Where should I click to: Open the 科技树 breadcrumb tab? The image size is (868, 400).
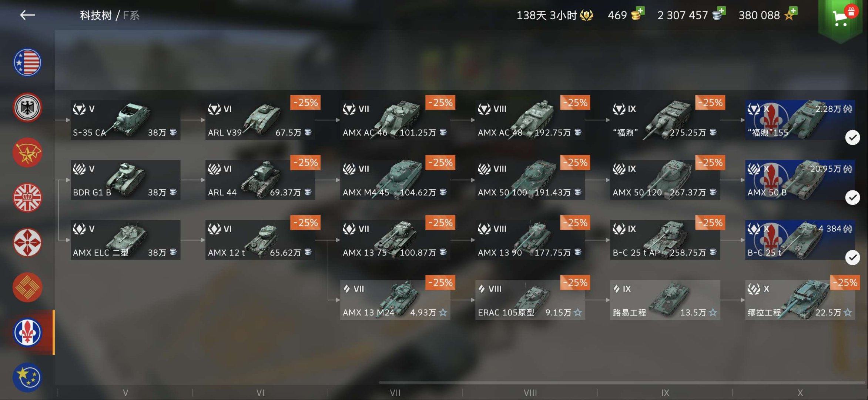point(95,15)
